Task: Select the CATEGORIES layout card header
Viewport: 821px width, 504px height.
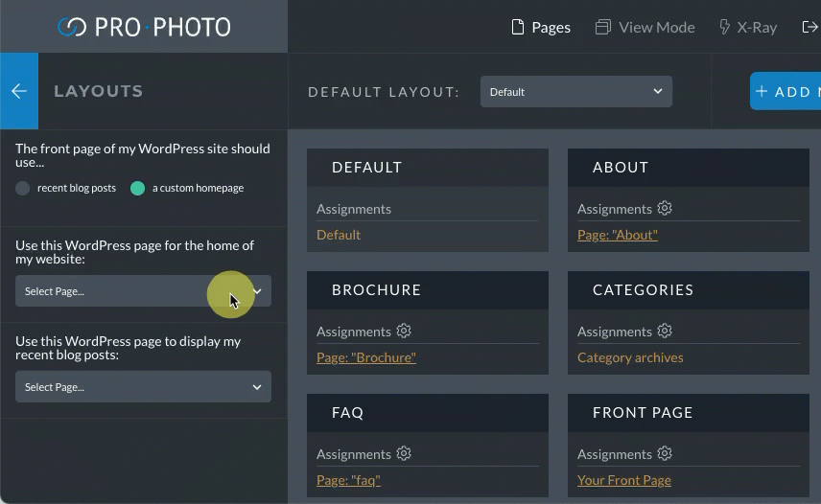Action: 689,290
